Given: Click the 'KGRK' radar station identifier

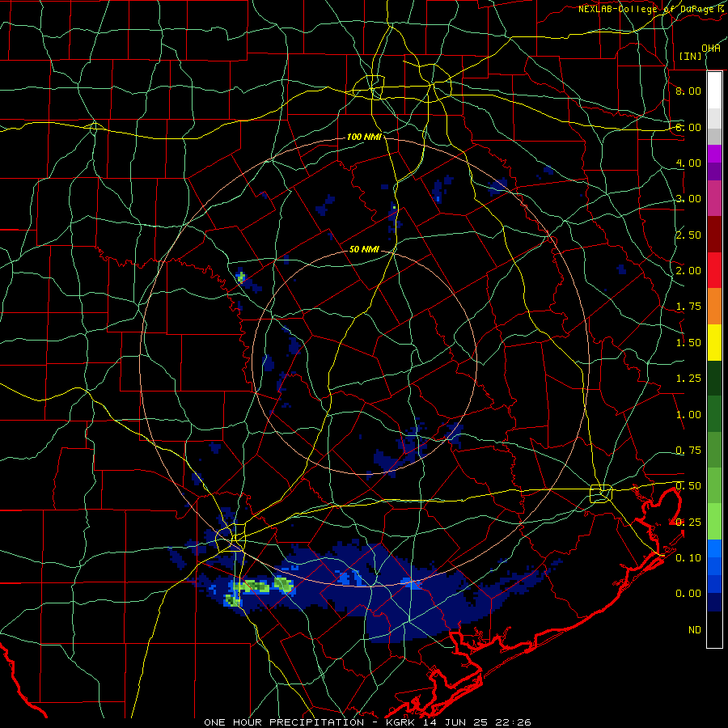Looking at the screenshot, I should pos(402,722).
